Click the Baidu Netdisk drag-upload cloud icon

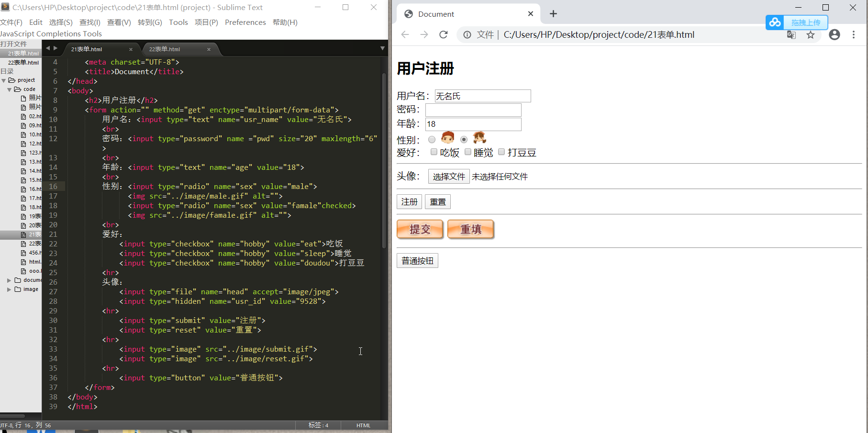(775, 22)
